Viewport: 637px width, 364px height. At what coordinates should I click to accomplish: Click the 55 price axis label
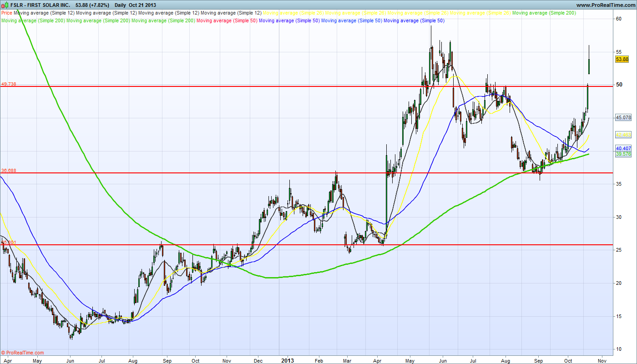[619, 52]
